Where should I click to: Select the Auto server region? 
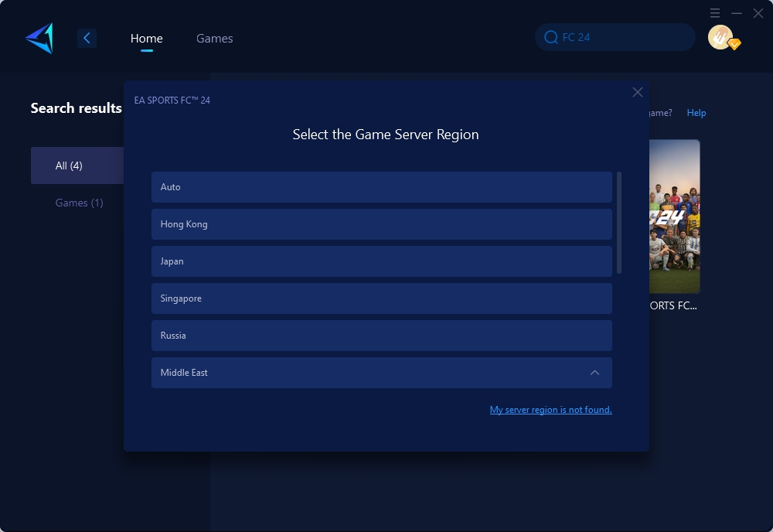coord(382,187)
